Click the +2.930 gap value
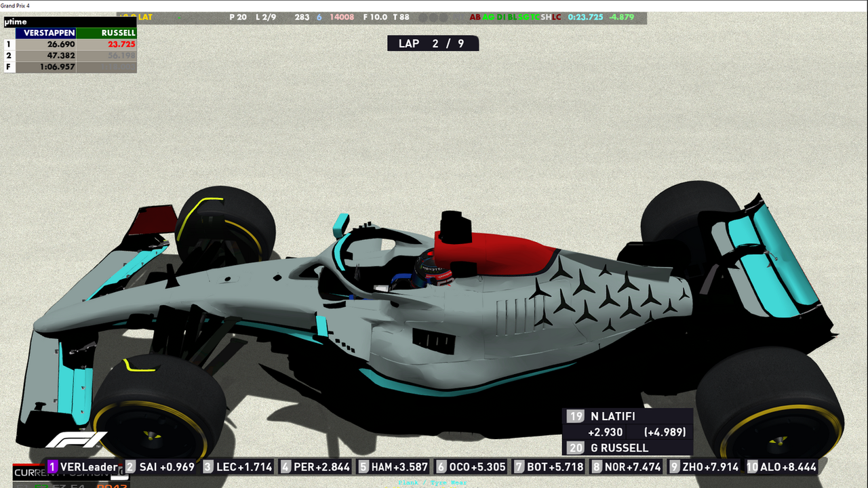 click(x=605, y=432)
